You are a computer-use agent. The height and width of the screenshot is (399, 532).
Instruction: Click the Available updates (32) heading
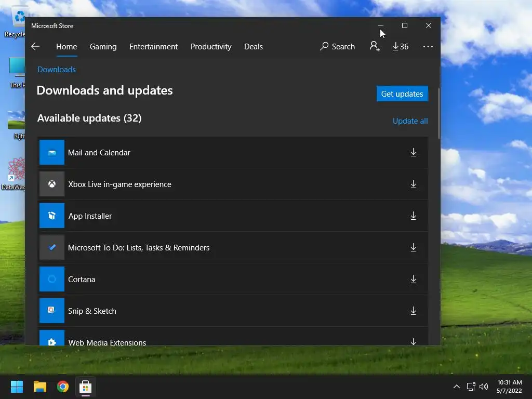(x=89, y=118)
